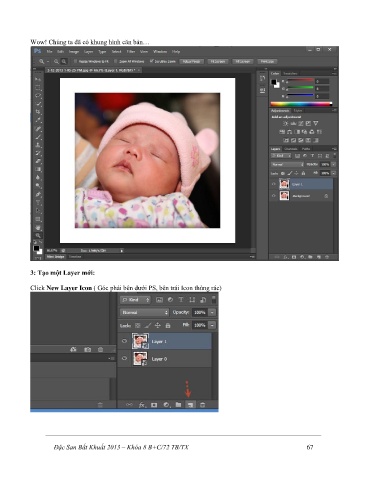Lock all padlock icon in close-up Layers panel
The width and height of the screenshot is (370, 480).
tap(168, 325)
